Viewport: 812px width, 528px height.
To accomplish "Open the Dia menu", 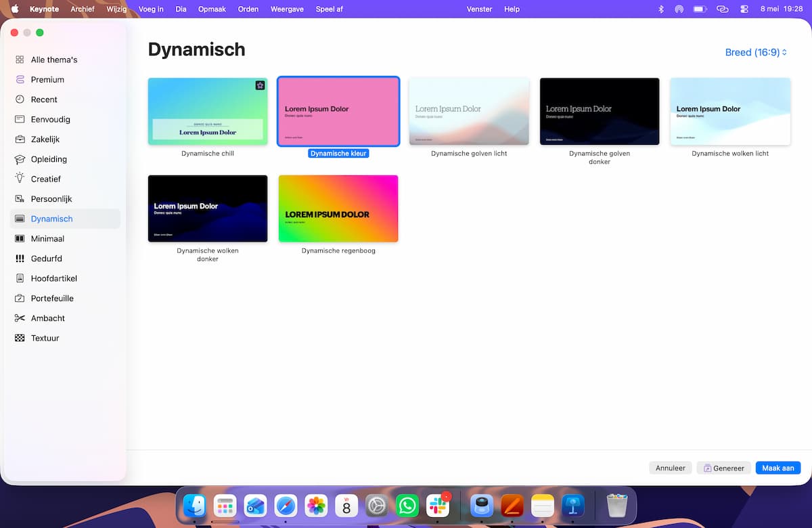I will (x=181, y=9).
